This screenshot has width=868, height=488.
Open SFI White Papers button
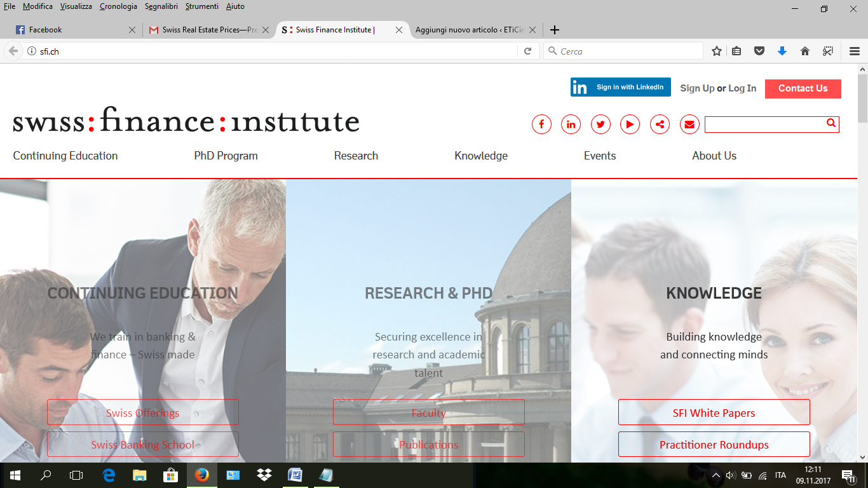714,412
